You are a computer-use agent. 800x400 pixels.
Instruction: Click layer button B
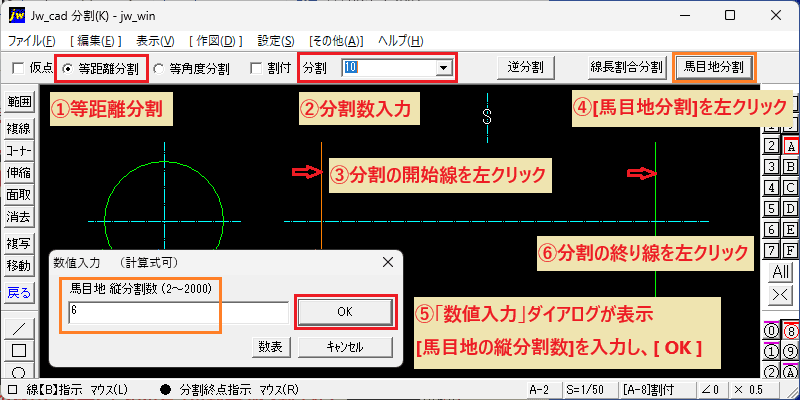pos(791,166)
